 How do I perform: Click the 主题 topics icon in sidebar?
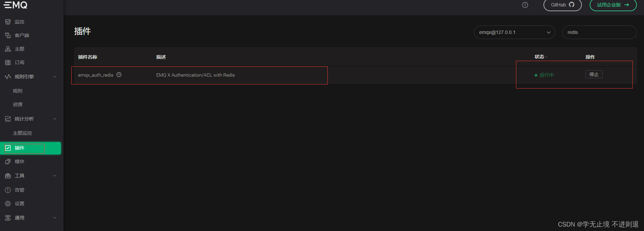(8, 49)
